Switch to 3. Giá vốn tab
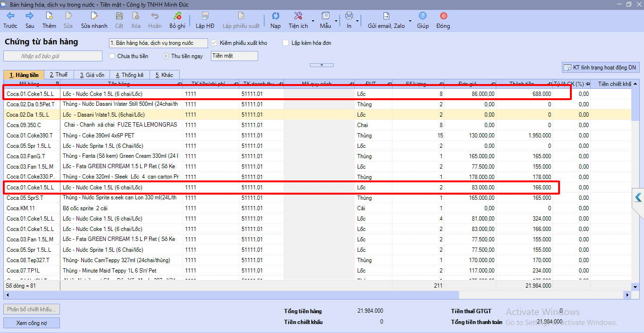Image resolution: width=644 pixels, height=333 pixels. 92,75
